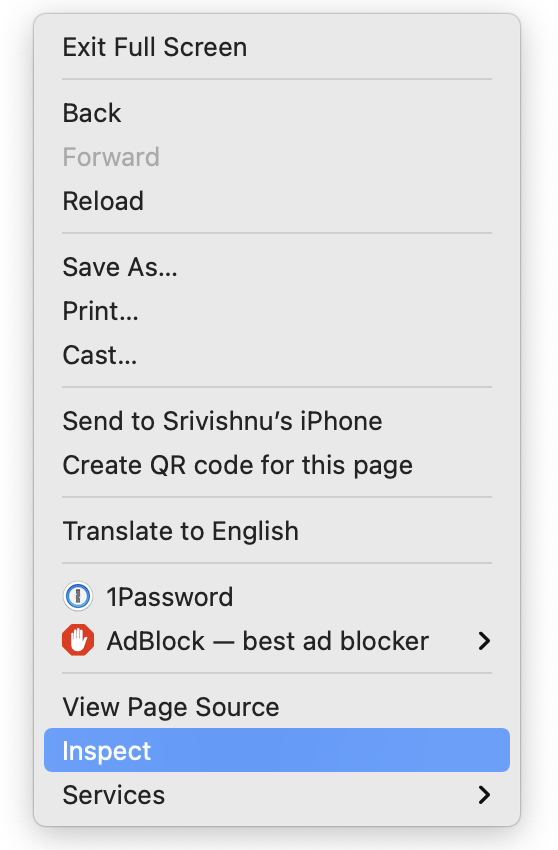Expand the Services submenu chevron
Viewport: 558px width, 850px height.
(484, 795)
